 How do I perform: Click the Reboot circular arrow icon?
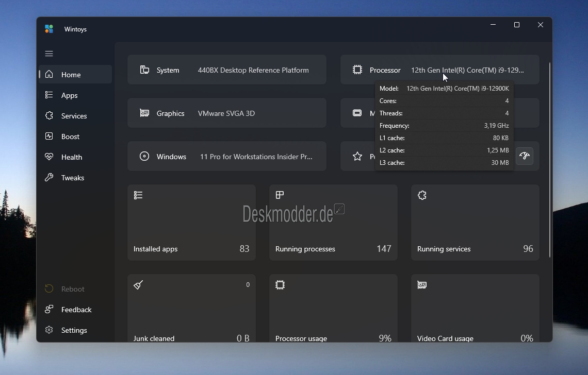[x=49, y=288]
